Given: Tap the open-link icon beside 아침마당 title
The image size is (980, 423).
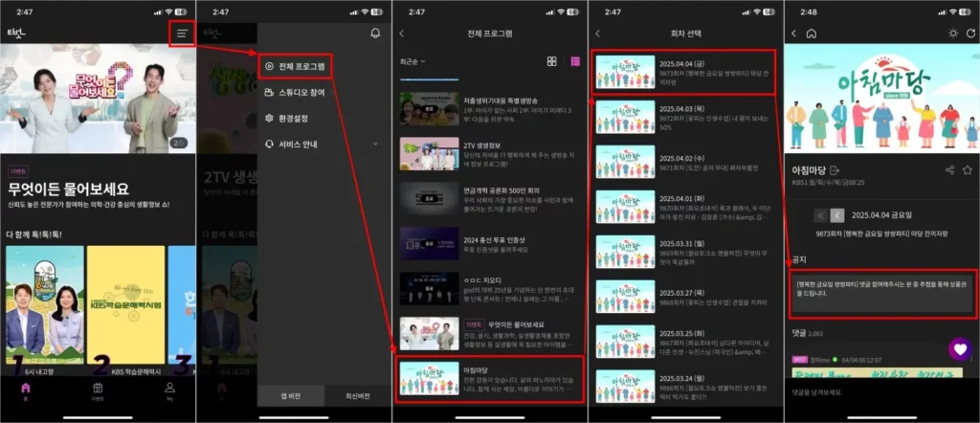Looking at the screenshot, I should (x=835, y=170).
